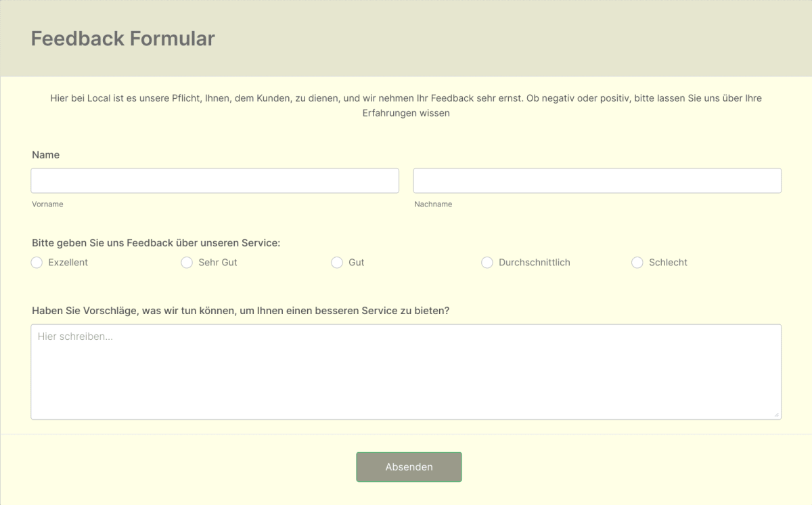Click the "Schlecht" label text
The image size is (812, 505).
coord(669,262)
